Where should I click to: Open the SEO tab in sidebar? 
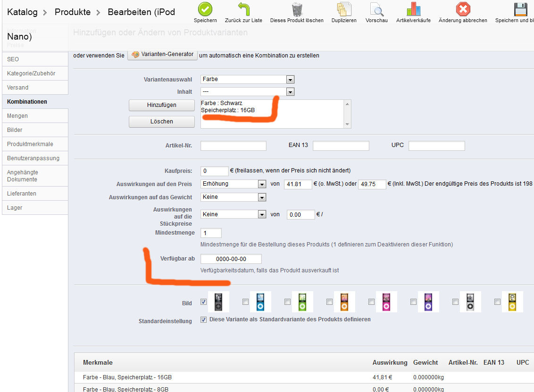point(35,59)
